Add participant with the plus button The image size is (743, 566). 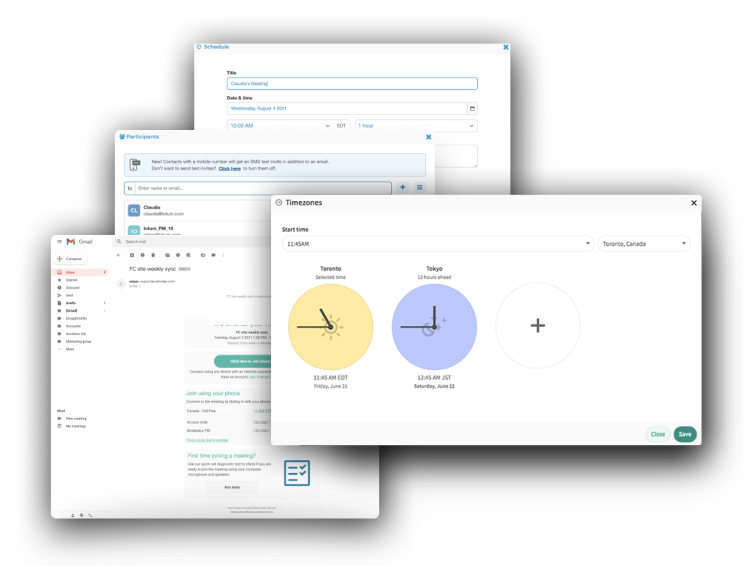tap(402, 188)
